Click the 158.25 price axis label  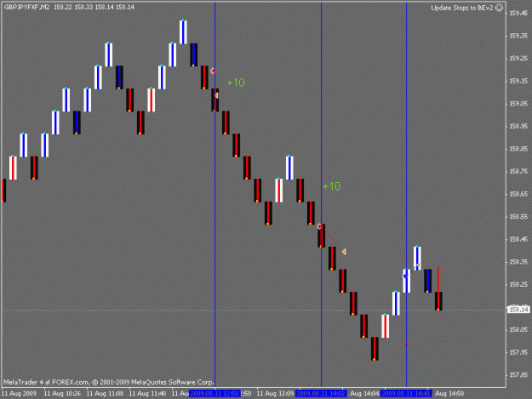(x=518, y=284)
